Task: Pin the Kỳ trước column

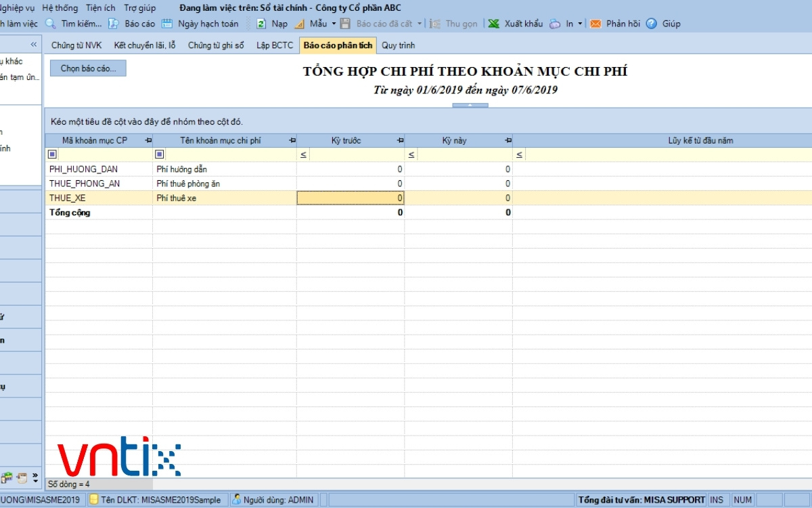Action: tap(401, 141)
